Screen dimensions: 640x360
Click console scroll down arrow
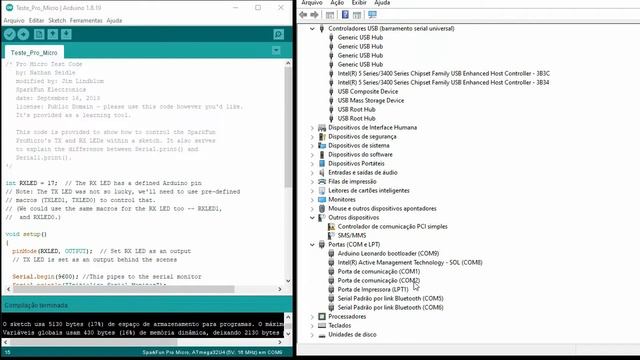point(288,333)
